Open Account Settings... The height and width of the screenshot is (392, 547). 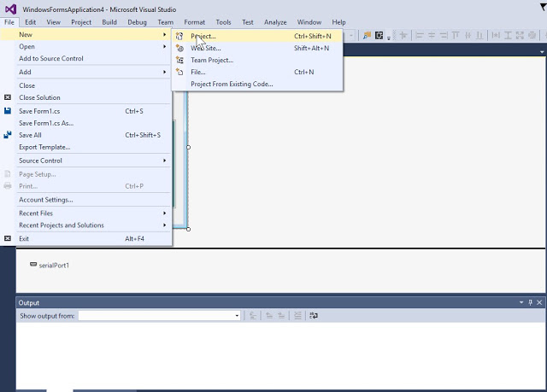(85, 200)
